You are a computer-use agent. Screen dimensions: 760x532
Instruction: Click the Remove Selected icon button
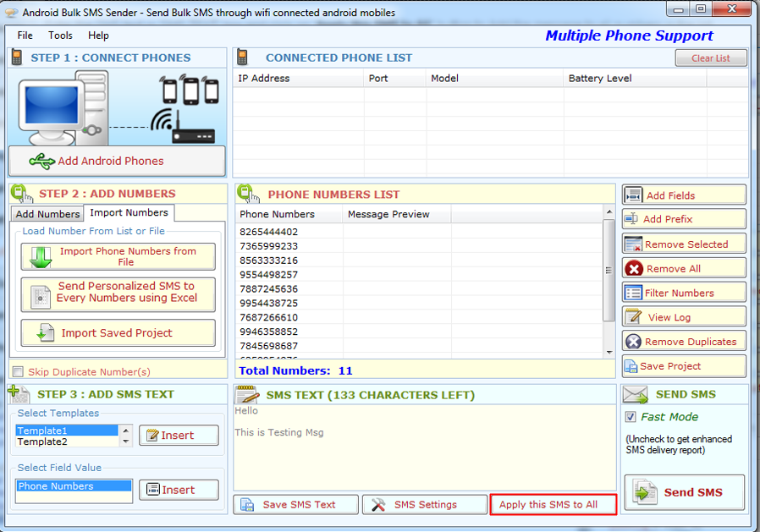click(633, 244)
